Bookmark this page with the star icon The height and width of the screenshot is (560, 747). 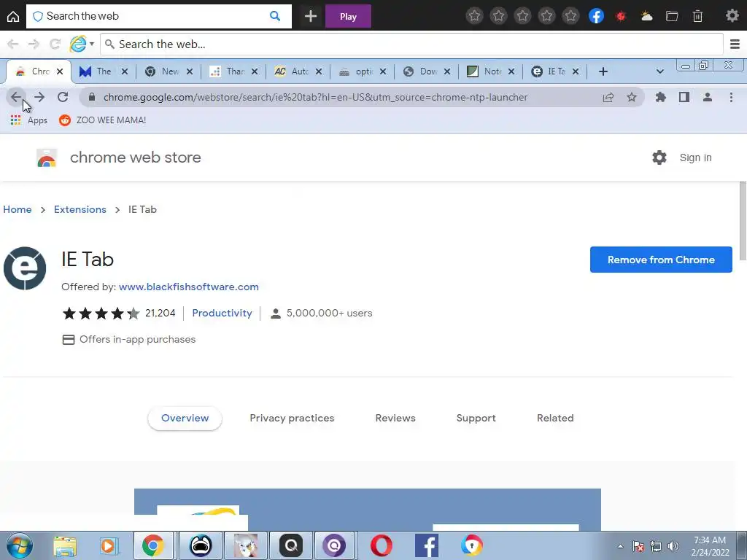(632, 97)
